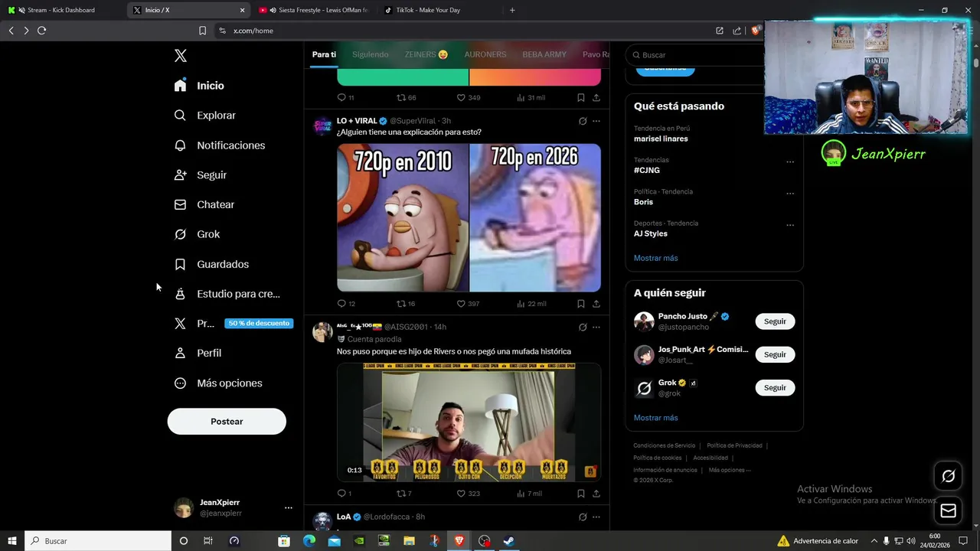
Task: Open Condiciones de Servicio link
Action: tap(664, 445)
